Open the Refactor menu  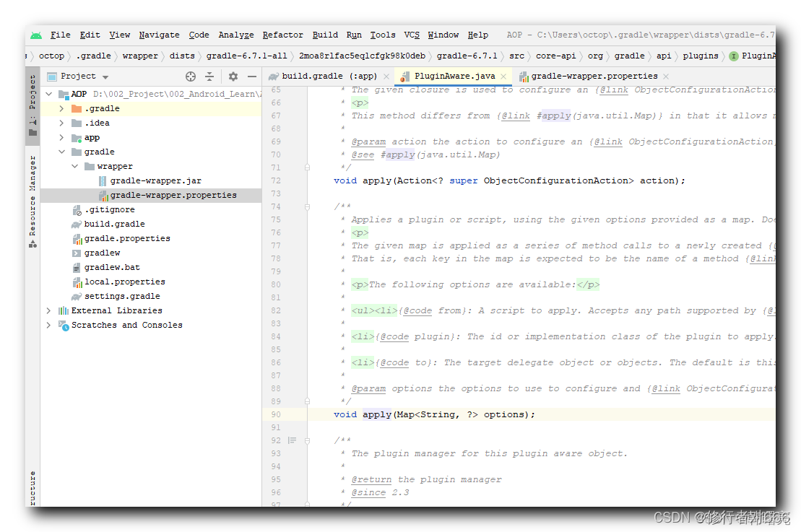282,35
